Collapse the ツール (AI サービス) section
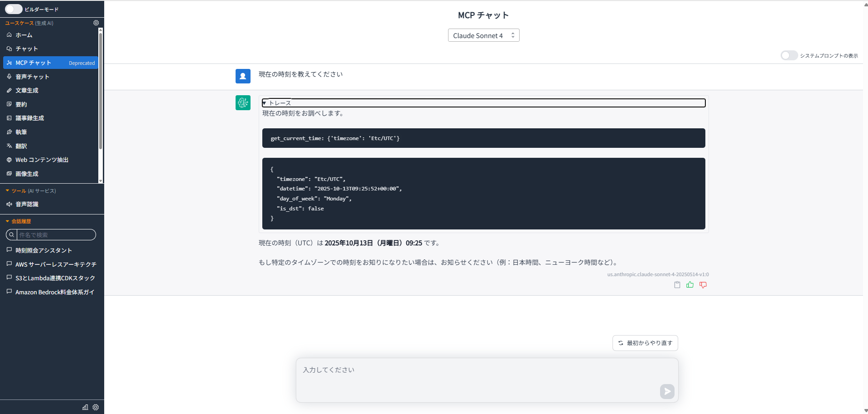The image size is (868, 414). [31, 191]
